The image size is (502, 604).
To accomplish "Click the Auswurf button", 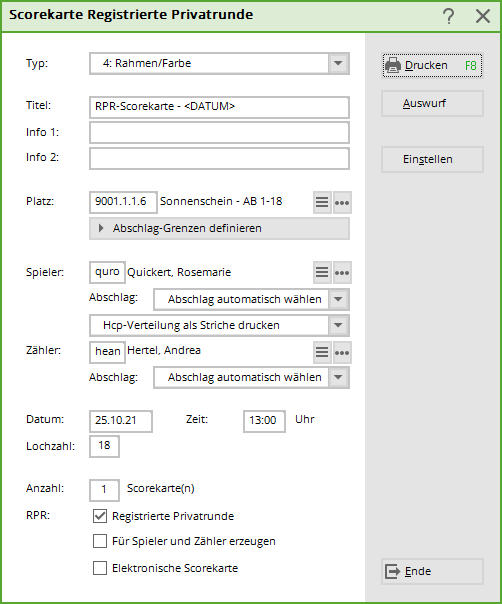I will point(432,104).
